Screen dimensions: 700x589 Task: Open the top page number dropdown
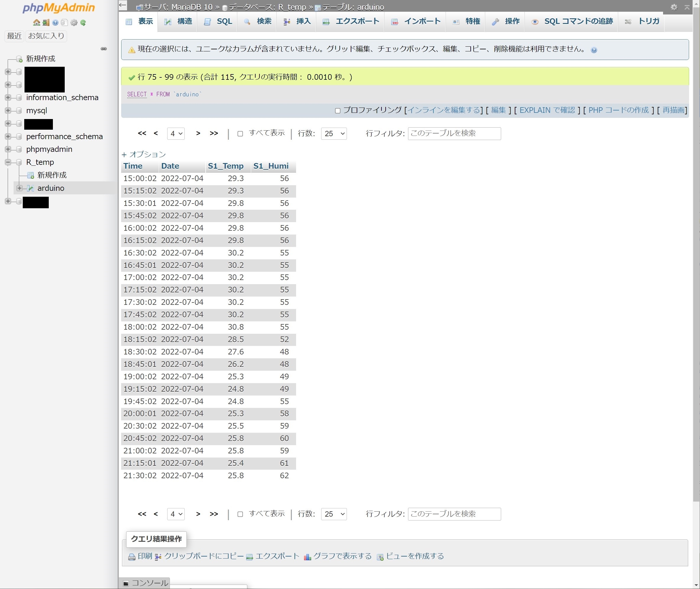(x=176, y=134)
